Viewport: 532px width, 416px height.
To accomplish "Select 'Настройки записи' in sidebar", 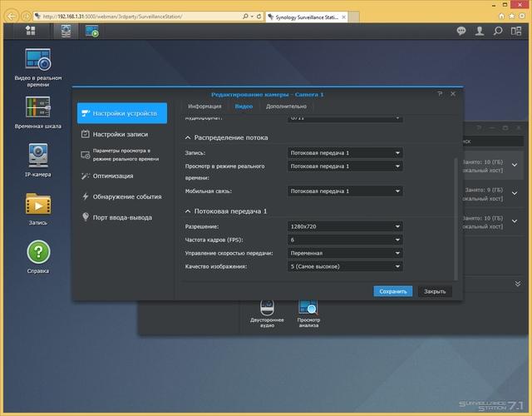I will (122, 135).
